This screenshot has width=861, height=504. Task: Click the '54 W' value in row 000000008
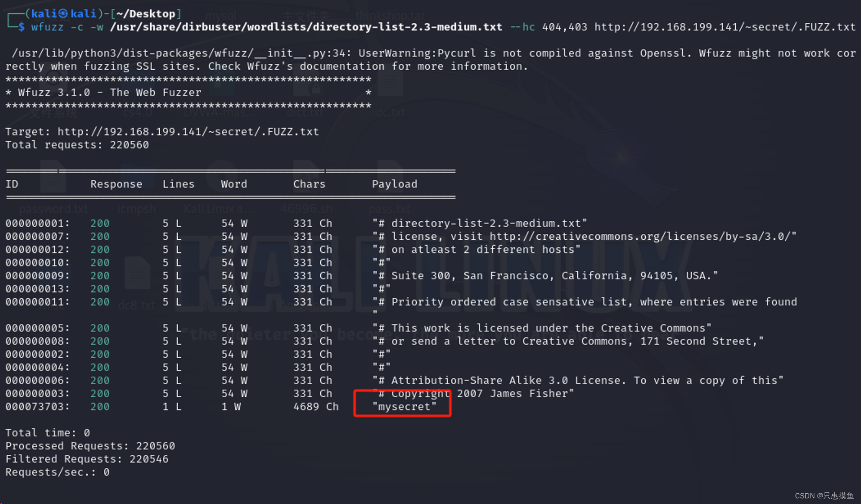coord(234,341)
